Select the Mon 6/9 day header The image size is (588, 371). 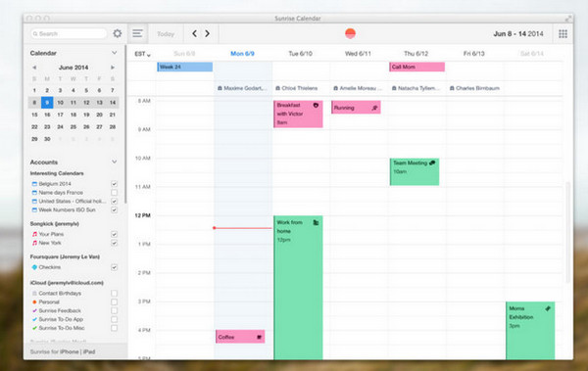coord(242,54)
